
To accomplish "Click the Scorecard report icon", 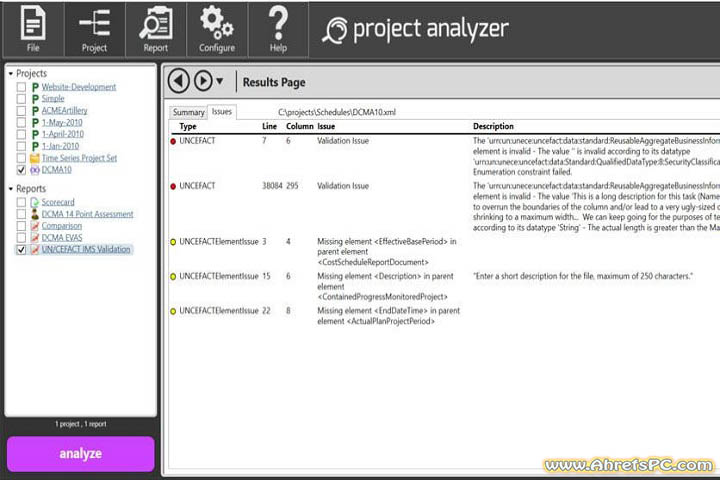I will coord(35,202).
